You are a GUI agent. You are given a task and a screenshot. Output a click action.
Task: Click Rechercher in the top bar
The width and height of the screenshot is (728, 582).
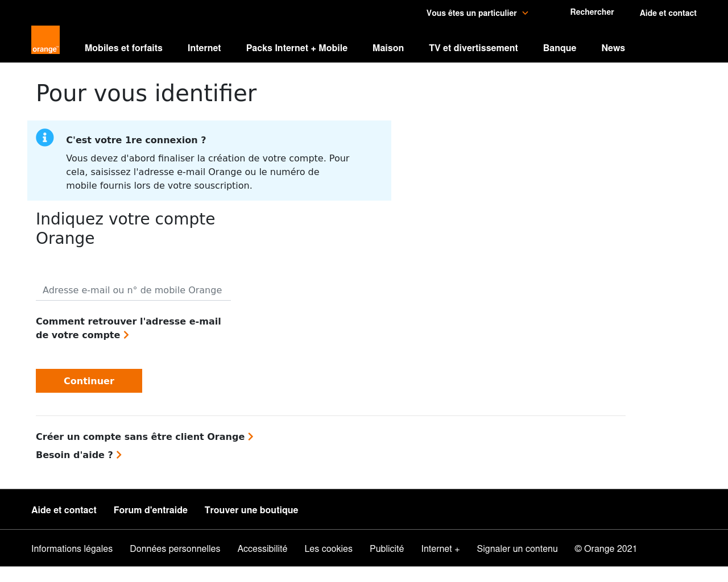coord(592,12)
